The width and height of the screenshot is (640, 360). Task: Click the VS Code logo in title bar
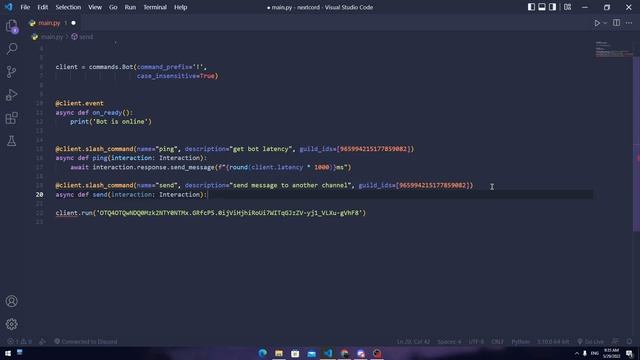[9, 7]
